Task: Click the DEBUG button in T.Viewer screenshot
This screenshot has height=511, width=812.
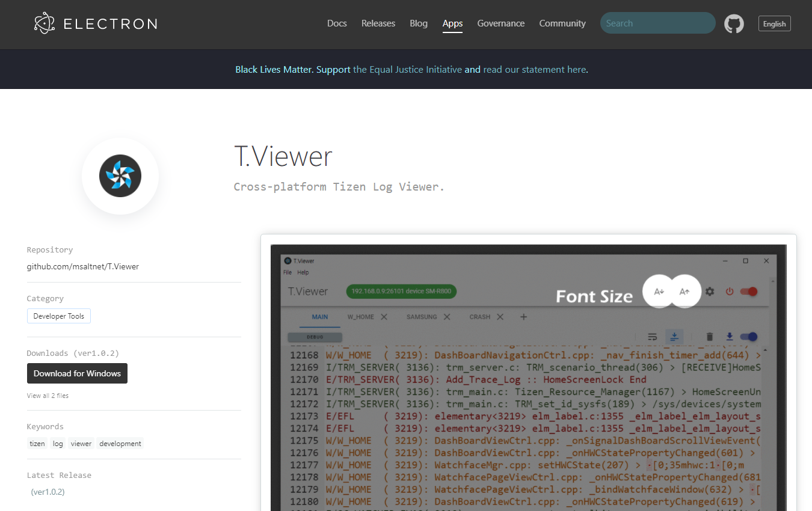Action: 315,337
